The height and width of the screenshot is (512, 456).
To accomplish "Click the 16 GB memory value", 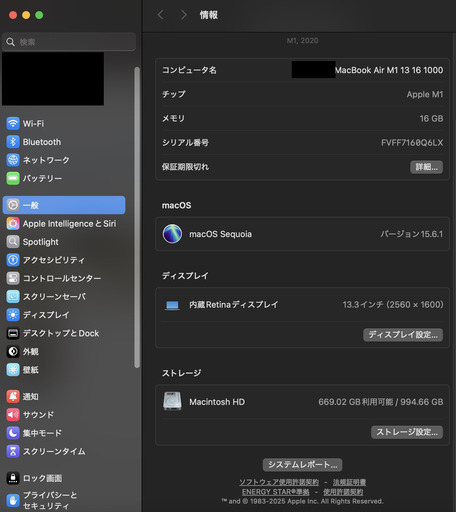I will (431, 118).
